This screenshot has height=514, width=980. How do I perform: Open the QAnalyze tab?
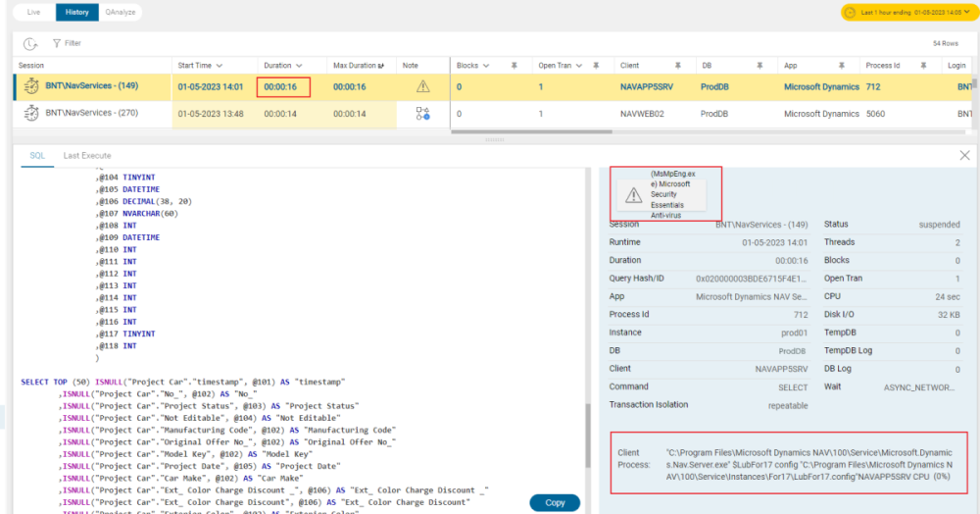point(120,12)
